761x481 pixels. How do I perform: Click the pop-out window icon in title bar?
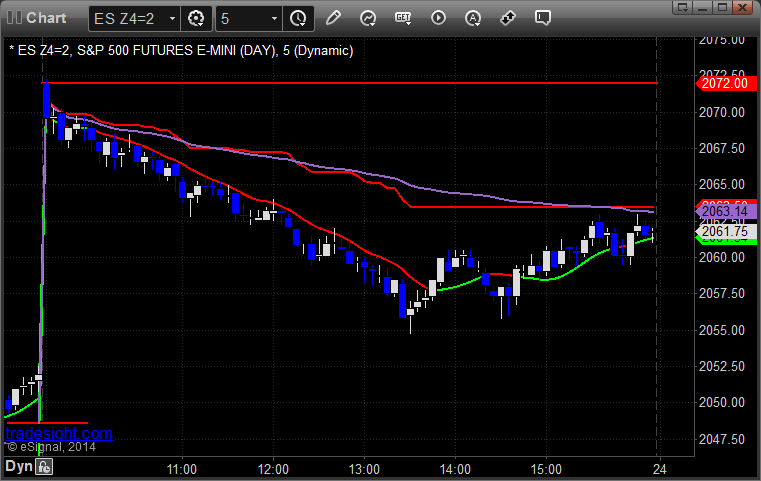click(683, 7)
